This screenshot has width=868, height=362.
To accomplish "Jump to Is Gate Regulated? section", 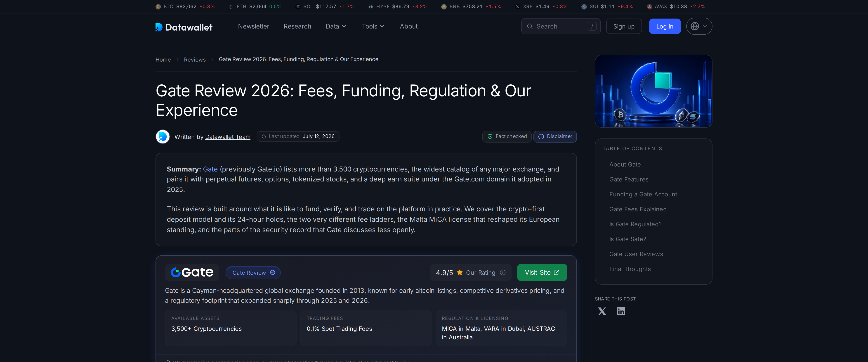I will pos(635,224).
